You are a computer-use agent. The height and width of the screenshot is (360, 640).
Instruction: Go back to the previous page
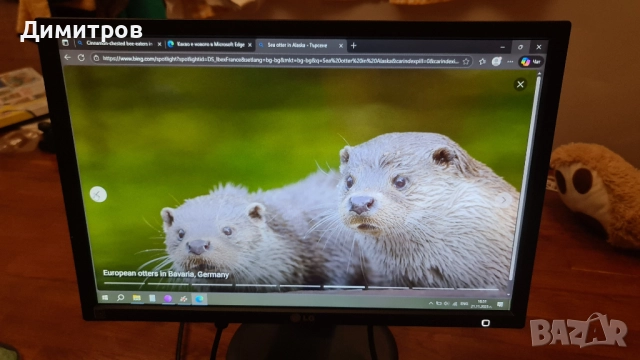click(x=67, y=58)
